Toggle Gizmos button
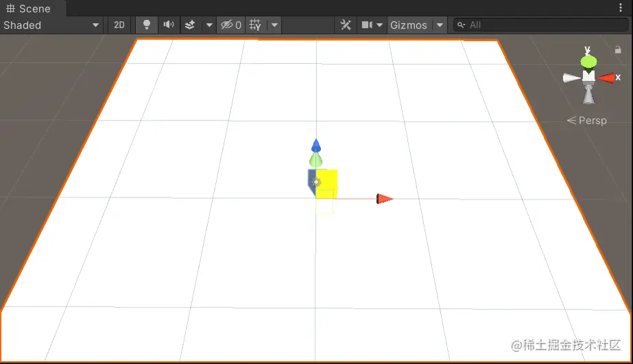The image size is (633, 364). [x=409, y=25]
